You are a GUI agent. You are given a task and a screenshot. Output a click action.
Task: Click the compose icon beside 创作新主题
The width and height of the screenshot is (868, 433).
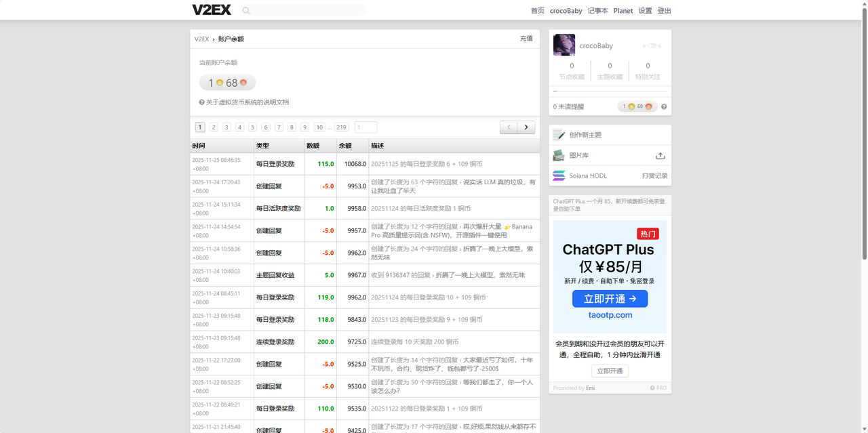pyautogui.click(x=559, y=135)
